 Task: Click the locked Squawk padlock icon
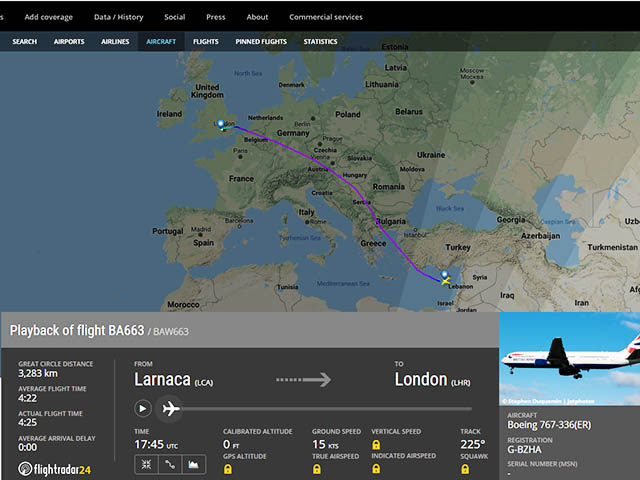click(x=465, y=469)
